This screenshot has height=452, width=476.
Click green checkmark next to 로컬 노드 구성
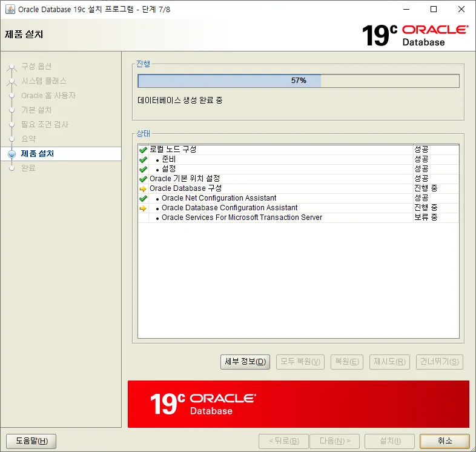(x=143, y=150)
